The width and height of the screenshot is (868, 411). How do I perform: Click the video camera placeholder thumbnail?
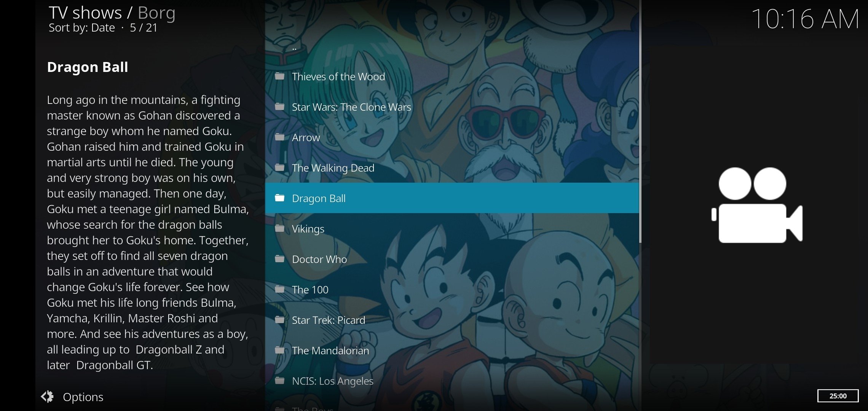757,205
